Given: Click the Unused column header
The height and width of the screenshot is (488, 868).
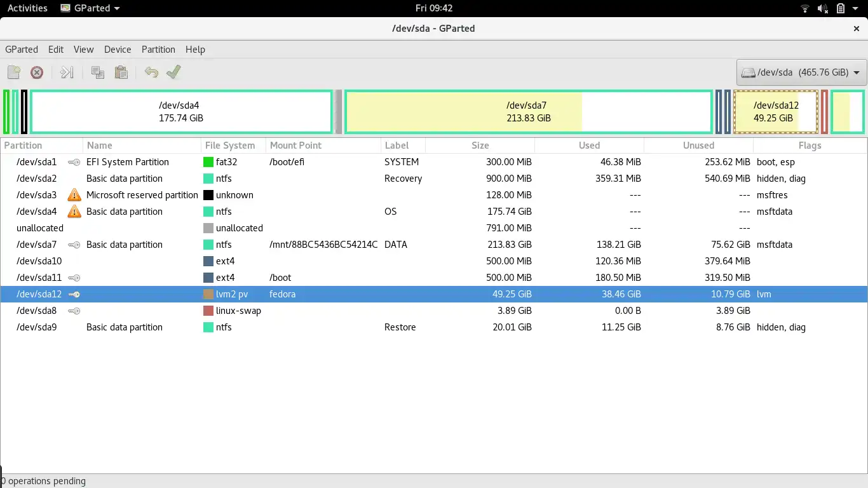Looking at the screenshot, I should click(x=698, y=146).
